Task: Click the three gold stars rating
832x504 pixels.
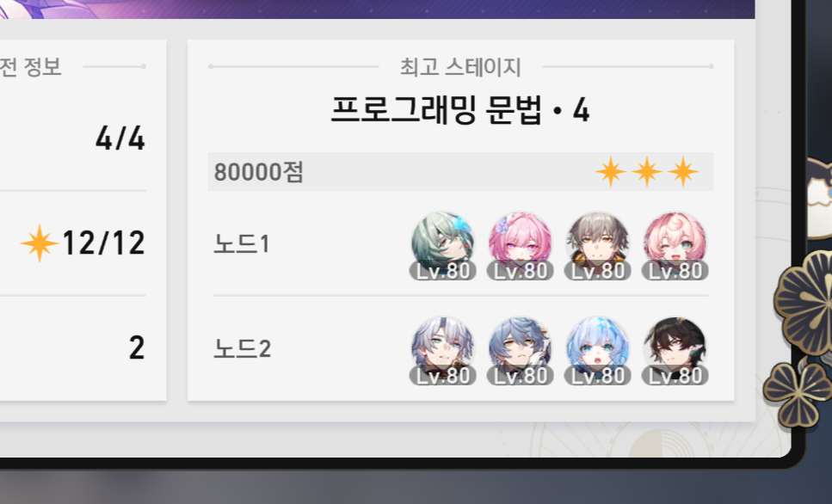Action: (x=647, y=172)
